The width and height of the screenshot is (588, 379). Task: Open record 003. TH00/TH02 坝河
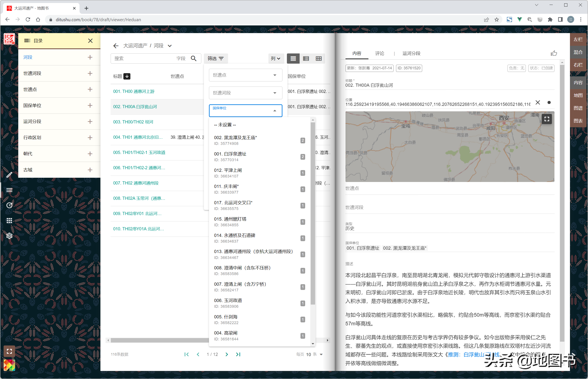tap(133, 122)
